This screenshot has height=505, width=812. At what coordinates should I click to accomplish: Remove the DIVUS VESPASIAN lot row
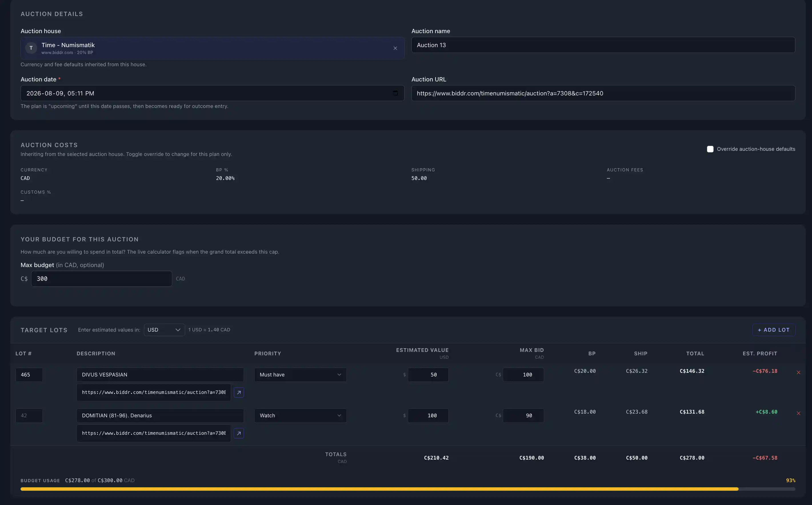click(x=799, y=372)
